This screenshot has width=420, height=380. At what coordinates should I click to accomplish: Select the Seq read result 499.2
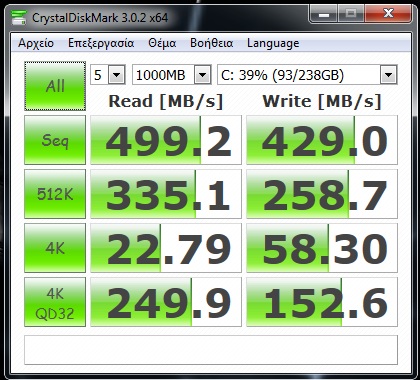pyautogui.click(x=166, y=140)
